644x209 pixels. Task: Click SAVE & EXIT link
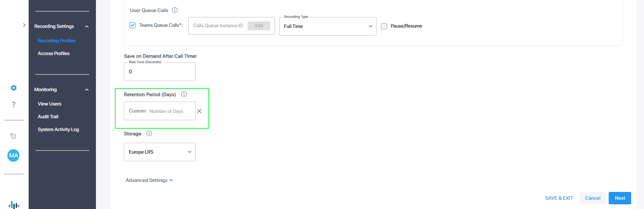point(559,198)
